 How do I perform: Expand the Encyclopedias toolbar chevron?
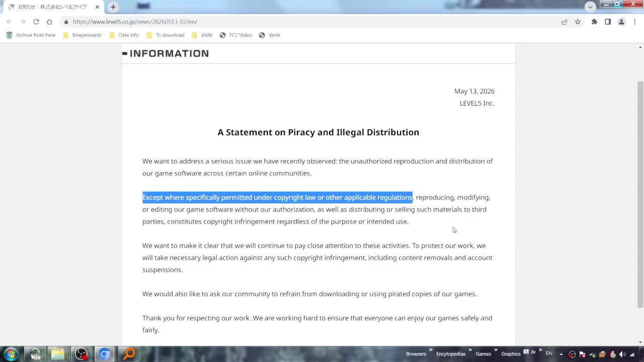point(470,350)
